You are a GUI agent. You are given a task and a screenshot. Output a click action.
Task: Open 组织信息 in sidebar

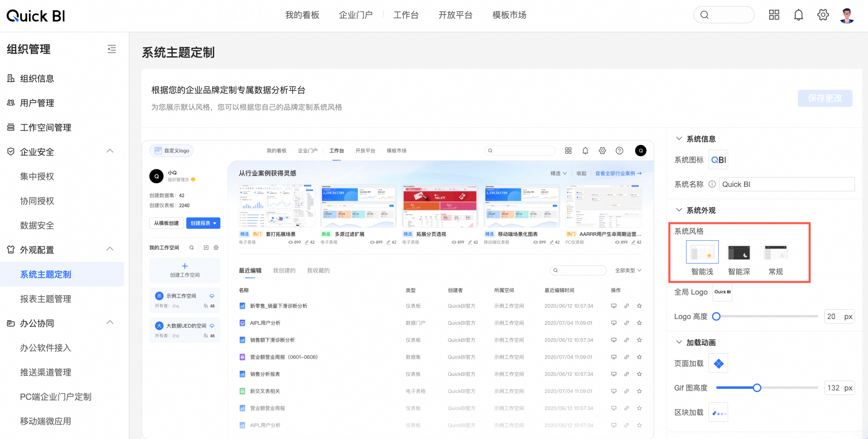pyautogui.click(x=37, y=78)
